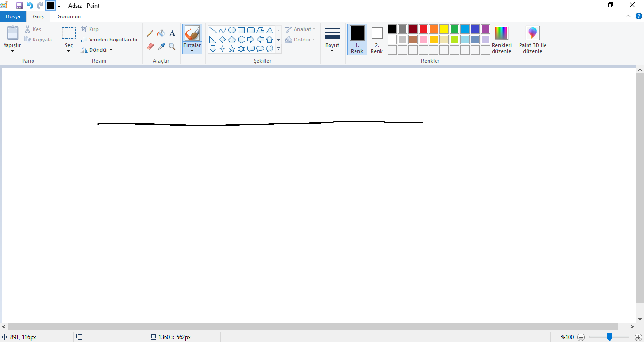
Task: Pick the red color swatch
Action: click(x=423, y=29)
